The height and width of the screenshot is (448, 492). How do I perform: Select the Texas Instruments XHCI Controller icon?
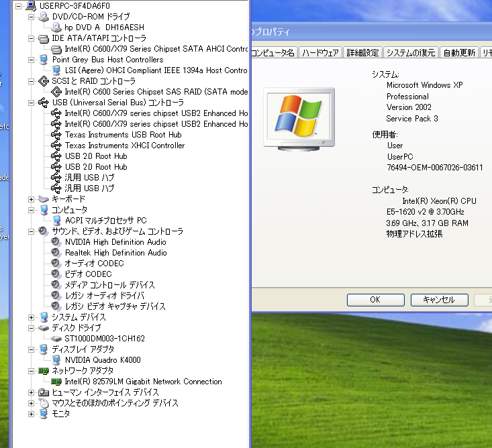coord(56,146)
